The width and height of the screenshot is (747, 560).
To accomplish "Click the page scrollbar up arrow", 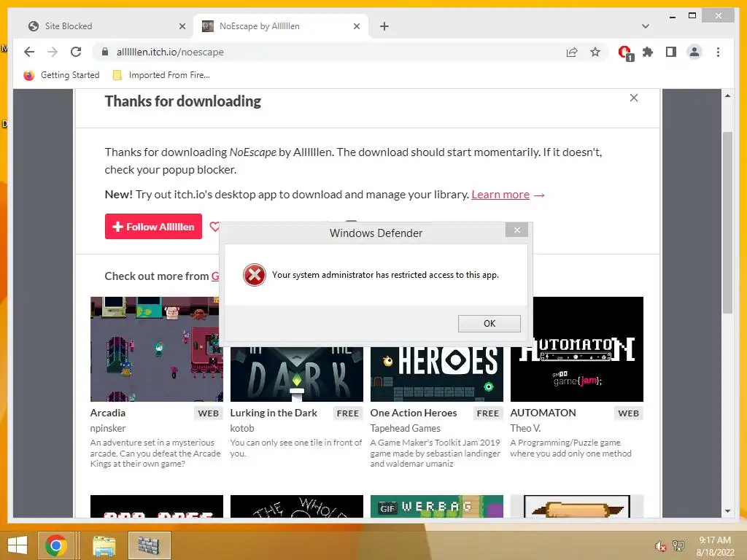I will pyautogui.click(x=727, y=96).
